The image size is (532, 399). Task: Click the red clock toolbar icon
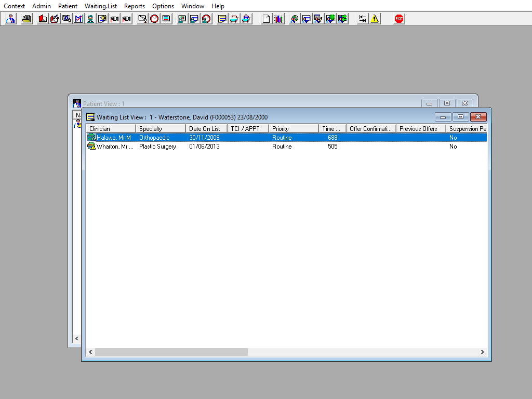click(154, 19)
